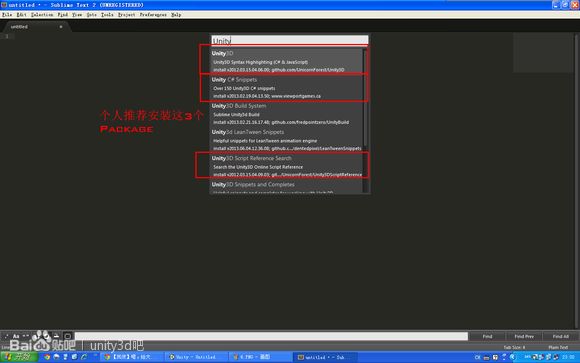
Task: Switch to the Chrome taskbar window
Action: click(132, 357)
